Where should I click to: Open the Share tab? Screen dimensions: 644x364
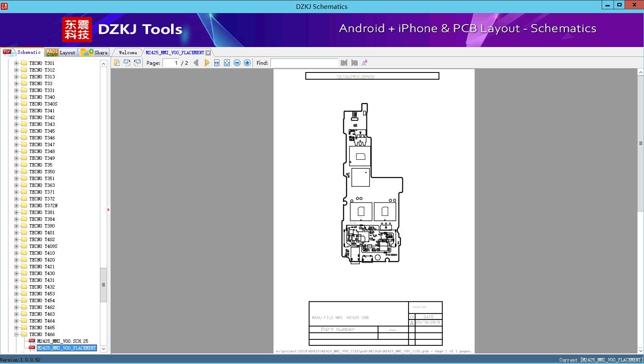click(94, 52)
